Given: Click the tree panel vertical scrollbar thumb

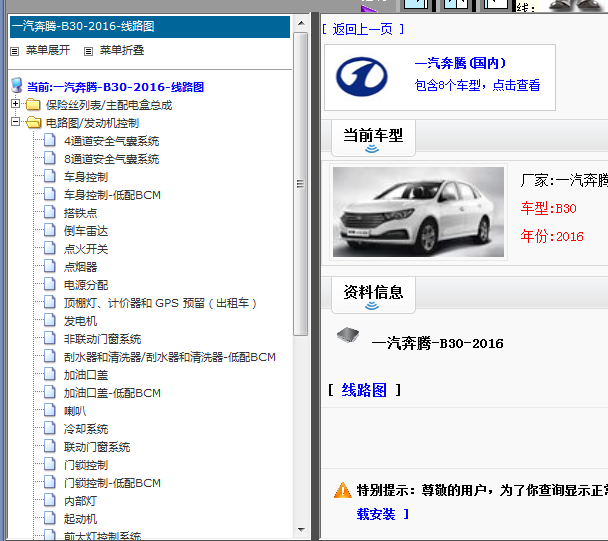Looking at the screenshot, I should tap(301, 184).
